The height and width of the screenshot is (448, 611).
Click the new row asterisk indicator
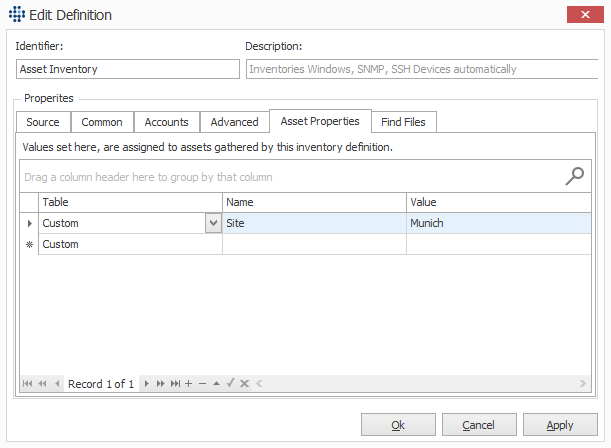29,244
